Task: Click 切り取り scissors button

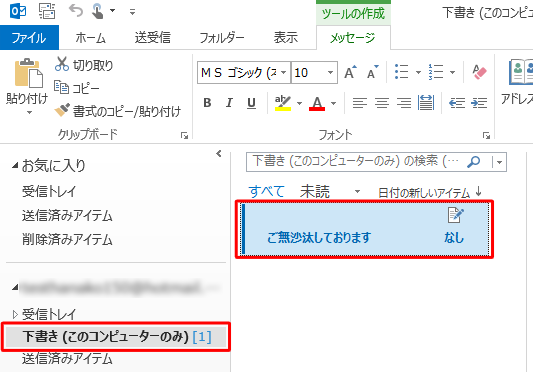Action: click(84, 65)
